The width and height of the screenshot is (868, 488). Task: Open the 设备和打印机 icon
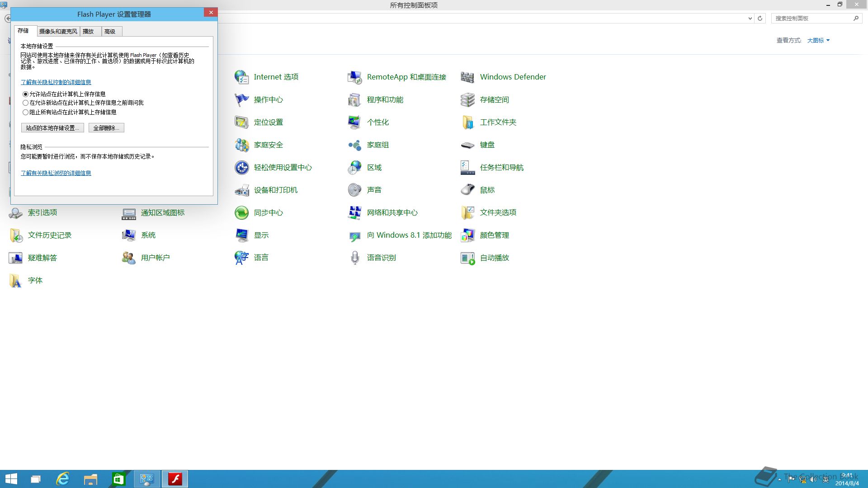(x=242, y=190)
